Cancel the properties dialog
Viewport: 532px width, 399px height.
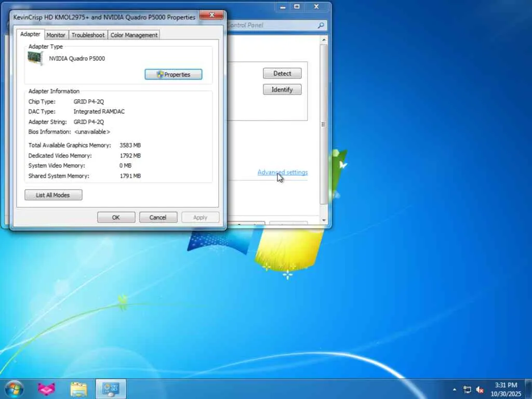(158, 218)
